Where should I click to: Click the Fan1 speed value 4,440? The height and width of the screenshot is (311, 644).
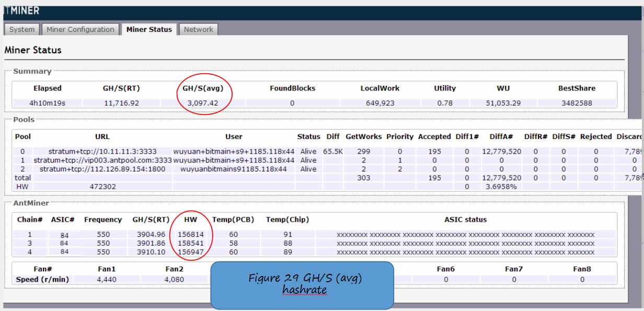[x=106, y=279]
